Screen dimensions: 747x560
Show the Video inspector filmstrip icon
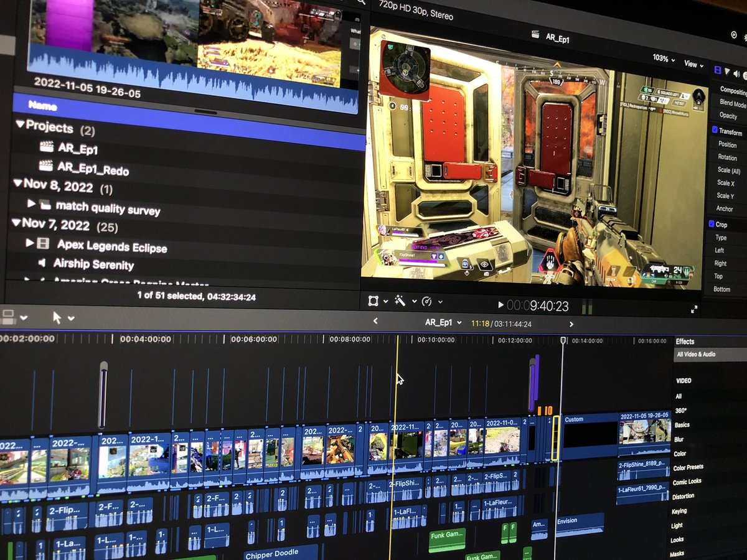coord(718,70)
